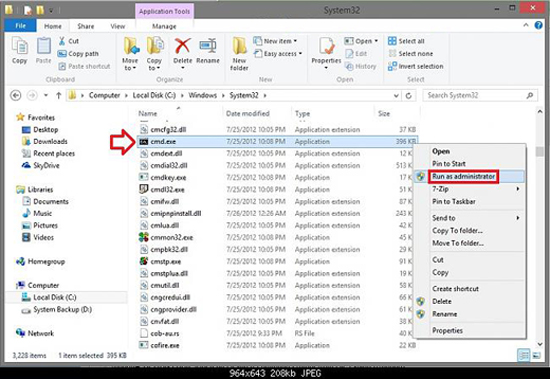The image size is (550, 379).
Task: Open the recent locations dropdown arrow
Action: (x=46, y=95)
